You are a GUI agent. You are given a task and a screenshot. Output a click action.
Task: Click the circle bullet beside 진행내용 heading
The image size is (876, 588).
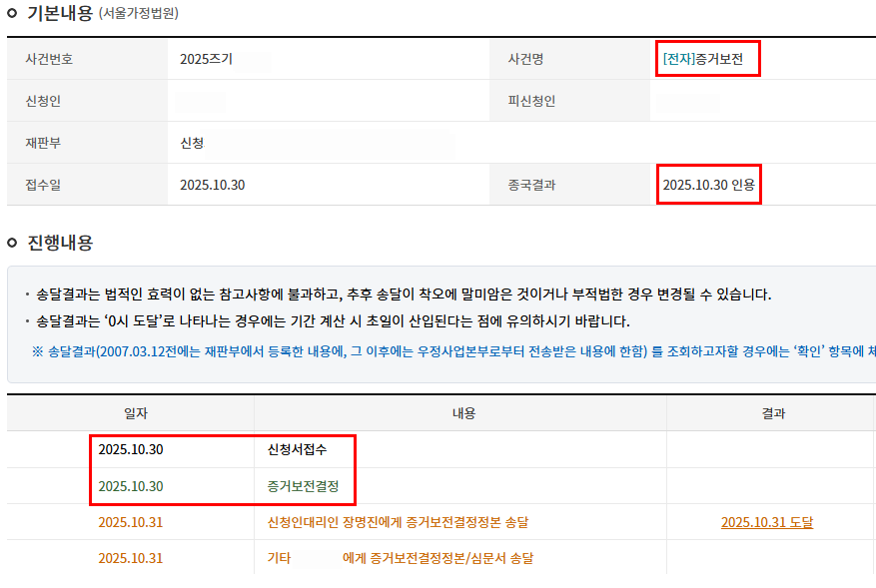pos(12,244)
